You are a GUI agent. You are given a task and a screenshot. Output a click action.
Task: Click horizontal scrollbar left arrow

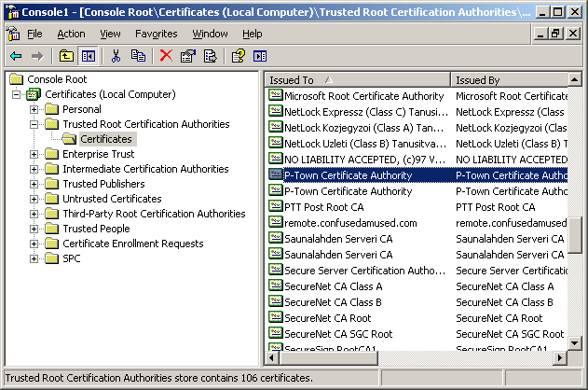[271, 358]
